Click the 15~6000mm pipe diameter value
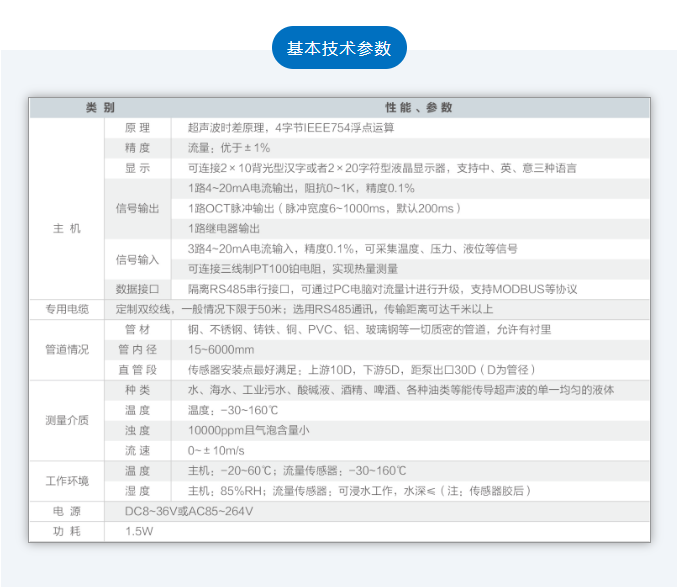Viewport: 677px width, 587px height. (221, 350)
